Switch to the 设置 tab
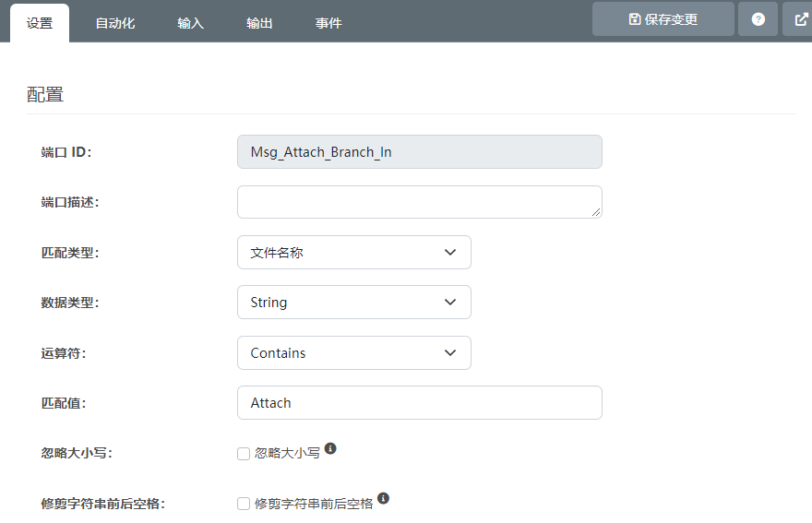812x523 pixels. click(40, 23)
